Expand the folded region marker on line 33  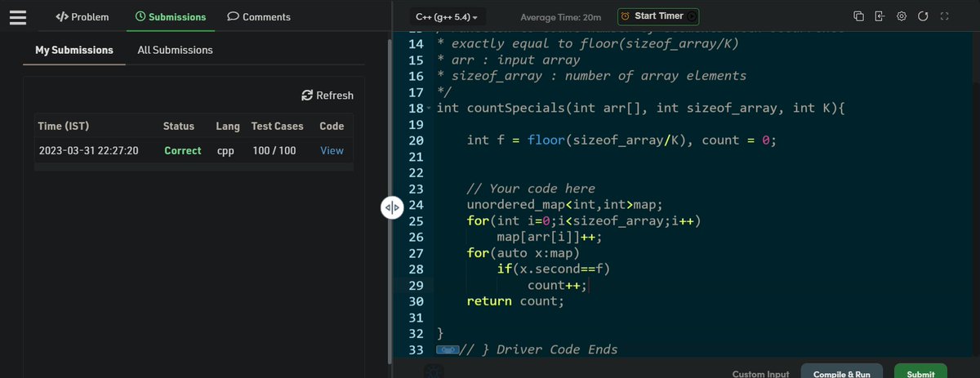click(448, 349)
